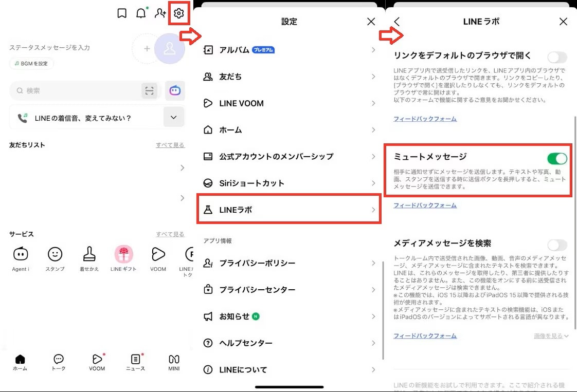Toggle メディアメッセージを検索 switch

557,245
